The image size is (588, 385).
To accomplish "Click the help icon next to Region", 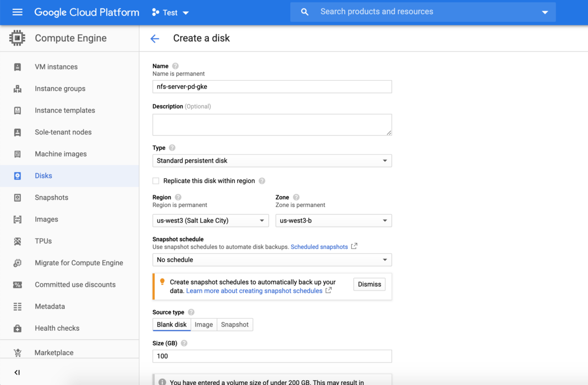I will (178, 197).
